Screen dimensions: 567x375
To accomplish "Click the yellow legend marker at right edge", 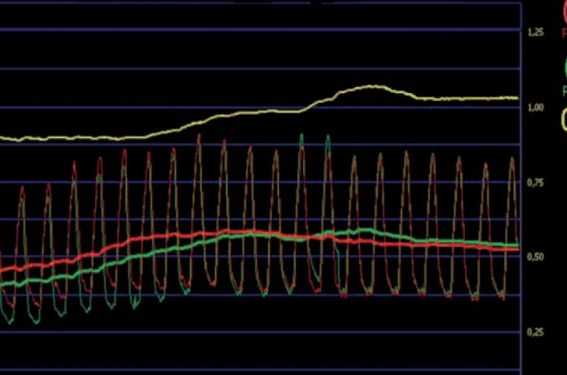I will tap(564, 119).
